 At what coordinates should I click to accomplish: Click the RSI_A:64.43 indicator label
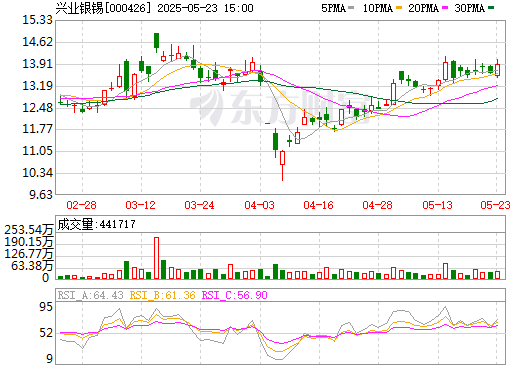click(90, 295)
